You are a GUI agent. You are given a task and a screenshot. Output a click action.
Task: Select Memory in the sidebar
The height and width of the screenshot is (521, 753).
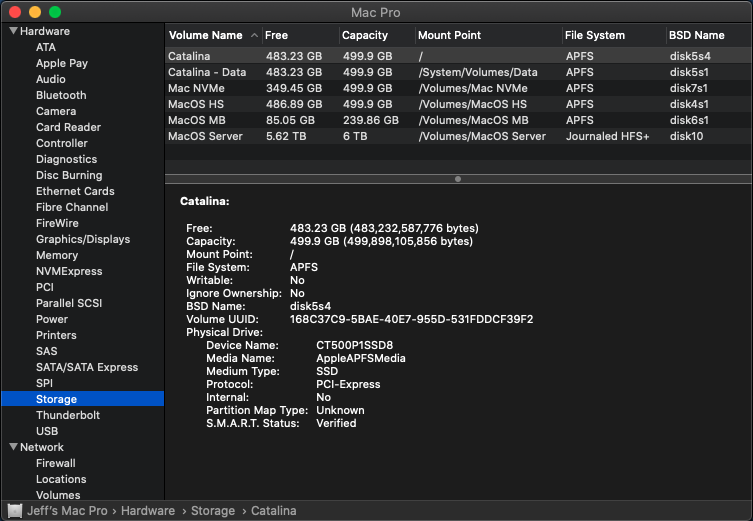coord(57,255)
